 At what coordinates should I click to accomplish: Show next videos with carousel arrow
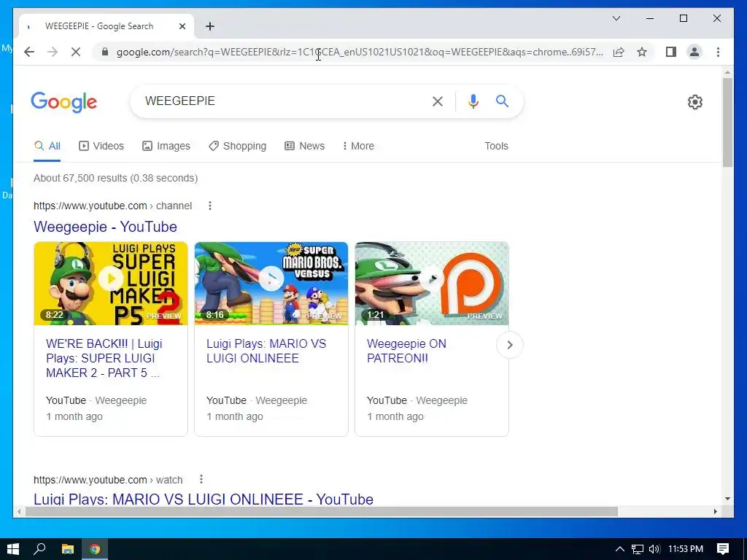[x=509, y=344]
